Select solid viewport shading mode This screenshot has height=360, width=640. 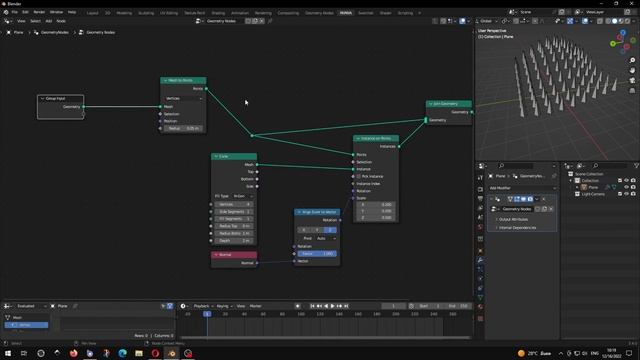614,21
